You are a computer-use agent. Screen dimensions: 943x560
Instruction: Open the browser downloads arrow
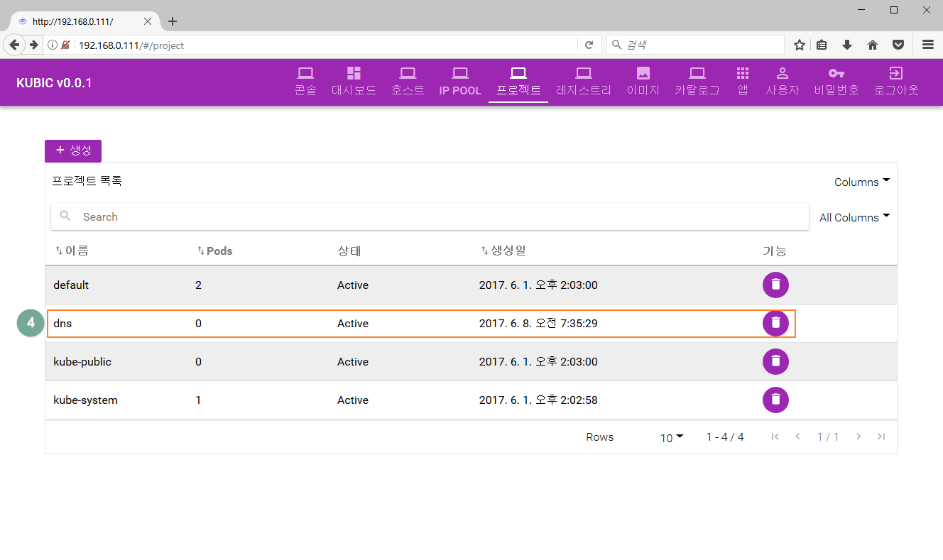coord(847,45)
